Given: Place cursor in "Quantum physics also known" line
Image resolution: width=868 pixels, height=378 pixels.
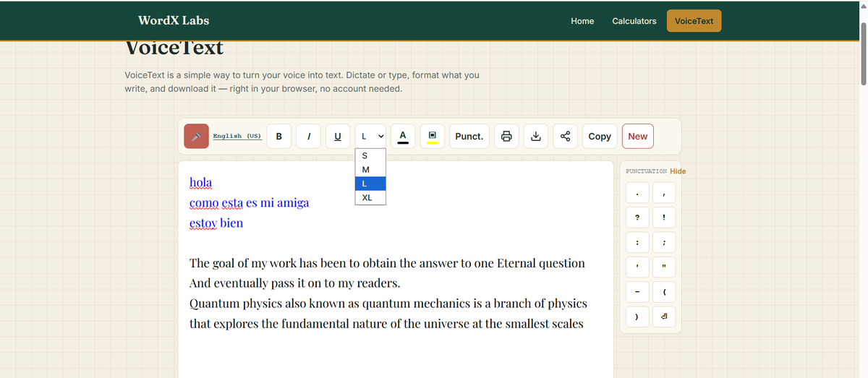Looking at the screenshot, I should click(388, 303).
